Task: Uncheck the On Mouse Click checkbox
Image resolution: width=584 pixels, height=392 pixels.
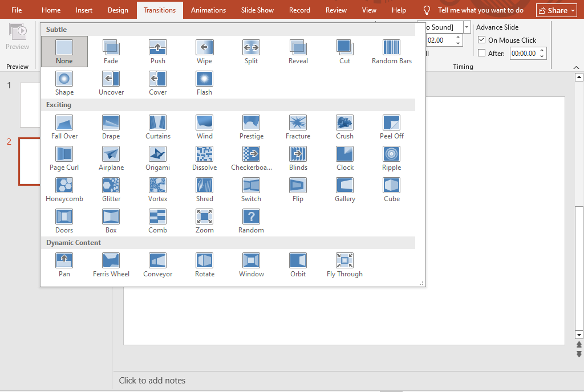Action: tap(482, 40)
